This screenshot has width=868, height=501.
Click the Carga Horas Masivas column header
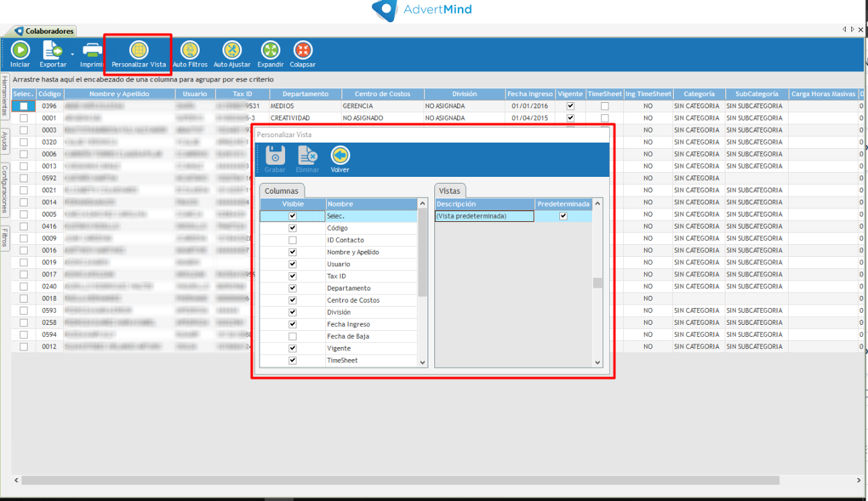[823, 94]
